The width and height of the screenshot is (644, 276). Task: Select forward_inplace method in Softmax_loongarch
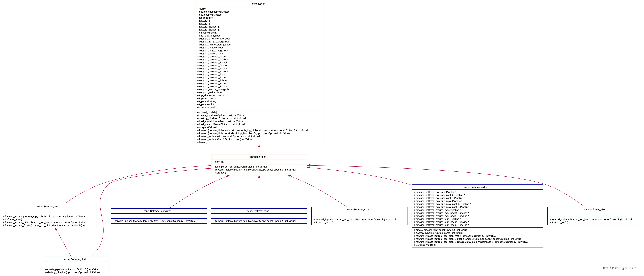(x=154, y=221)
